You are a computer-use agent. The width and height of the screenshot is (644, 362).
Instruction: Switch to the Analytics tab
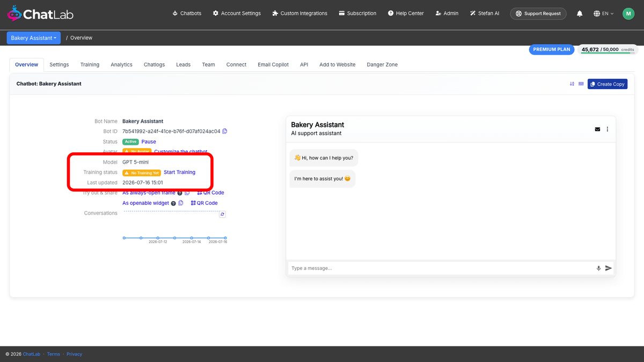[121, 64]
